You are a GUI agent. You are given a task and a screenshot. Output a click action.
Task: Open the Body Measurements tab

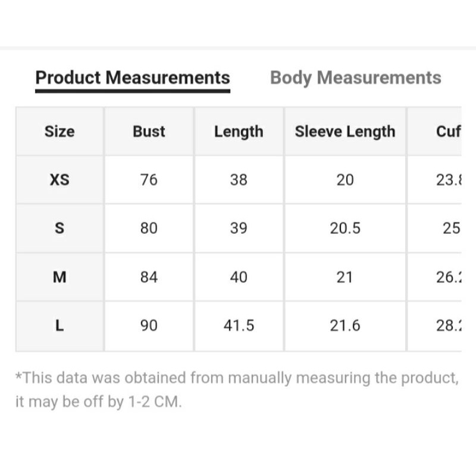pyautogui.click(x=355, y=78)
